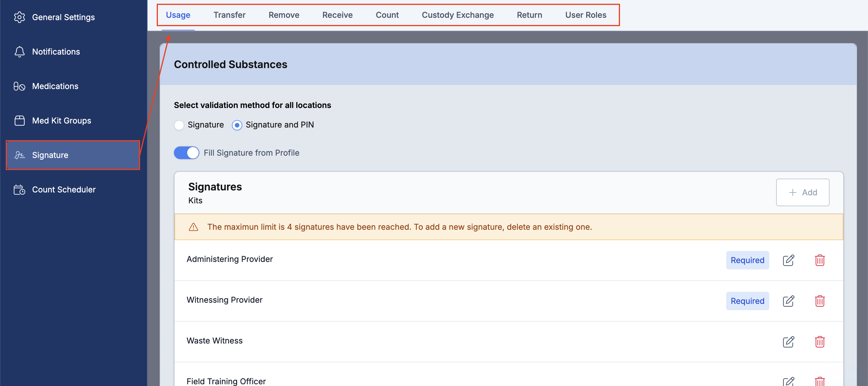The image size is (868, 386).
Task: Open the User Roles tab
Action: (x=586, y=15)
